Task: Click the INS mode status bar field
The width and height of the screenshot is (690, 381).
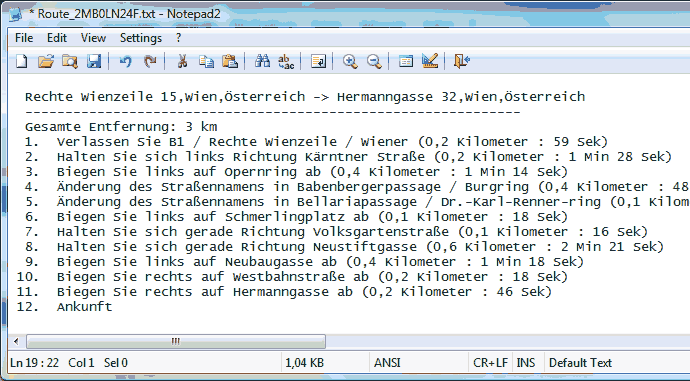Action: click(526, 363)
